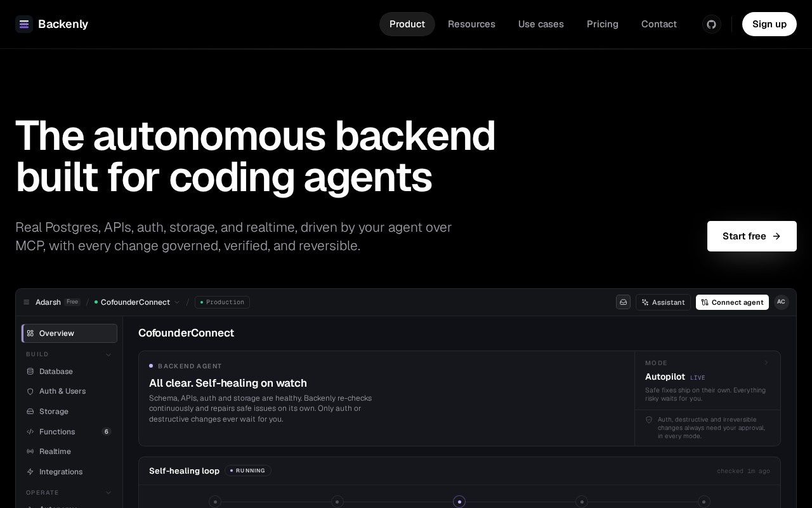
Task: Click the Realtime broadcast icon
Action: tap(30, 451)
